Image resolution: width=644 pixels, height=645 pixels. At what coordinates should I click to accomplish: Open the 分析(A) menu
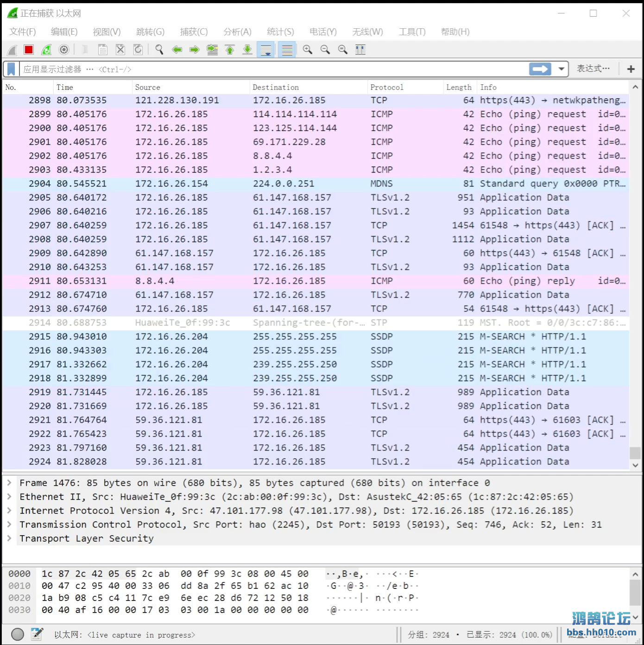click(237, 31)
